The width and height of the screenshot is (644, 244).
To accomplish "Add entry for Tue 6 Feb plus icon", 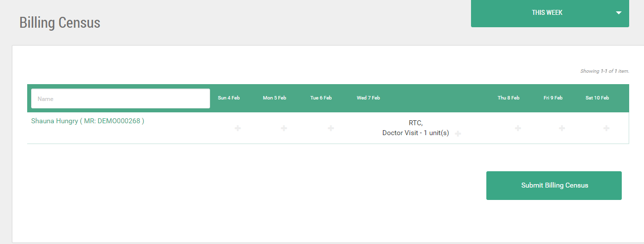I will [331, 128].
